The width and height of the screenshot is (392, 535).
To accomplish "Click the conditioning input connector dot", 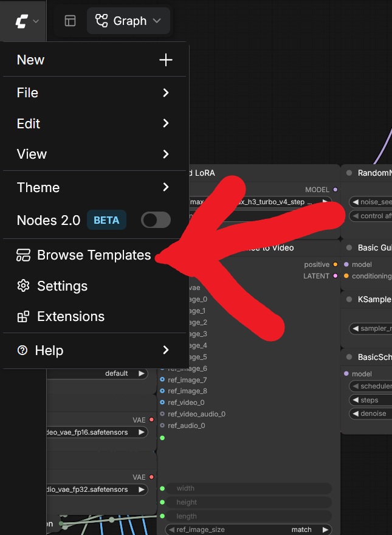I will pos(346,275).
